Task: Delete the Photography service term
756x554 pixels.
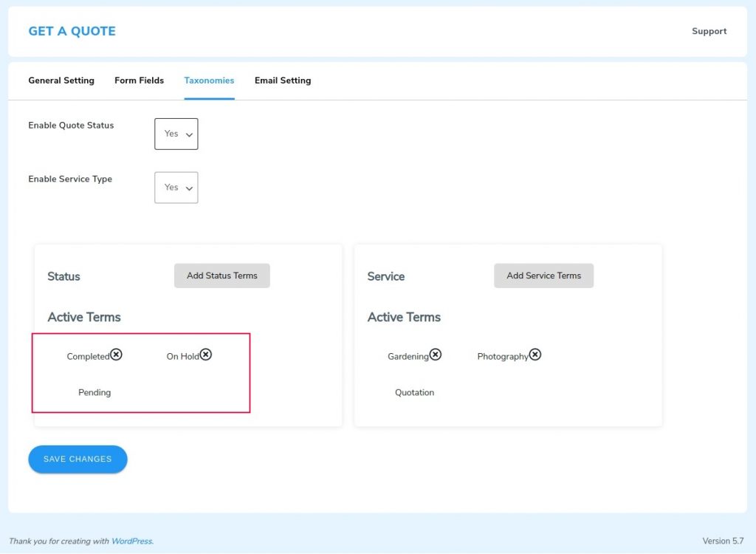Action: [x=535, y=355]
